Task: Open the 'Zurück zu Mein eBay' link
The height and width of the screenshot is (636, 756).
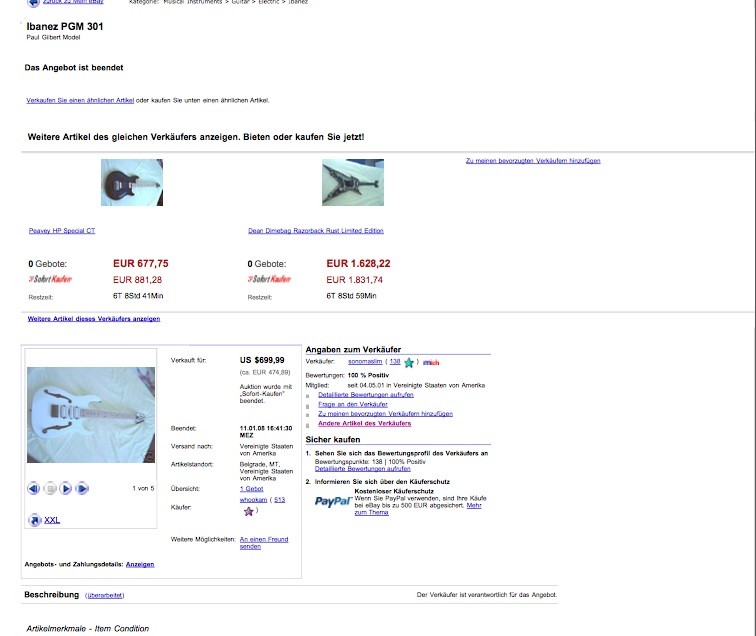Action: (73, 2)
